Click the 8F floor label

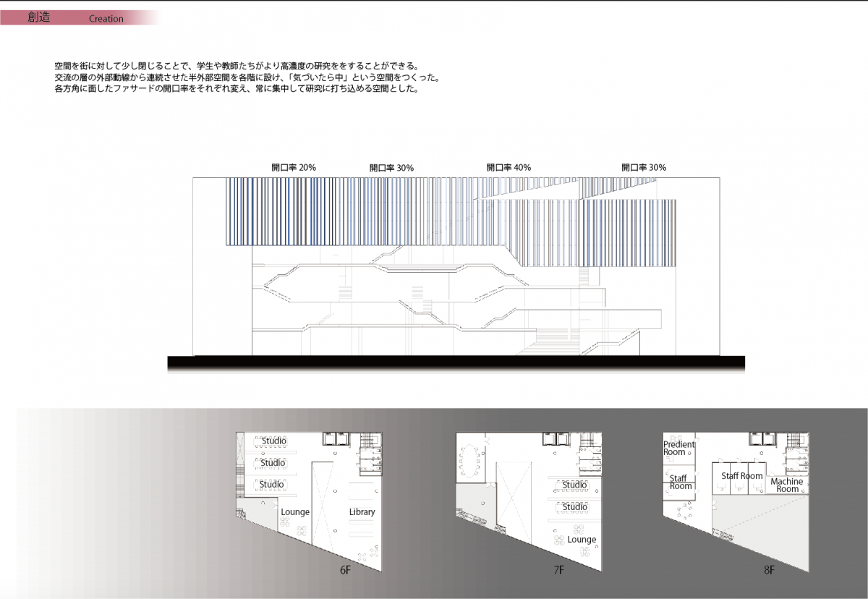[x=769, y=570]
